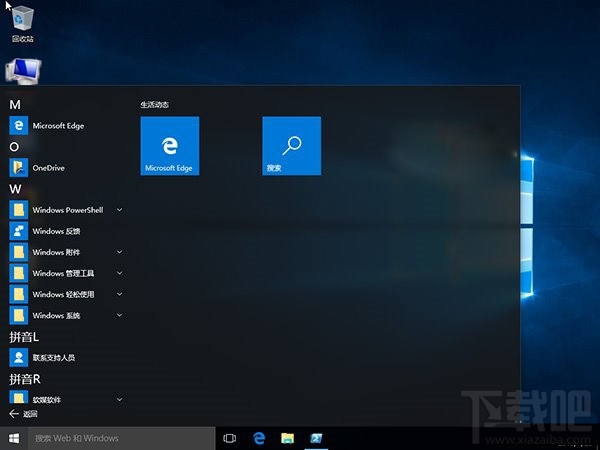Open the Start button Windows logo
Screen dimensions: 600x450
click(14, 438)
